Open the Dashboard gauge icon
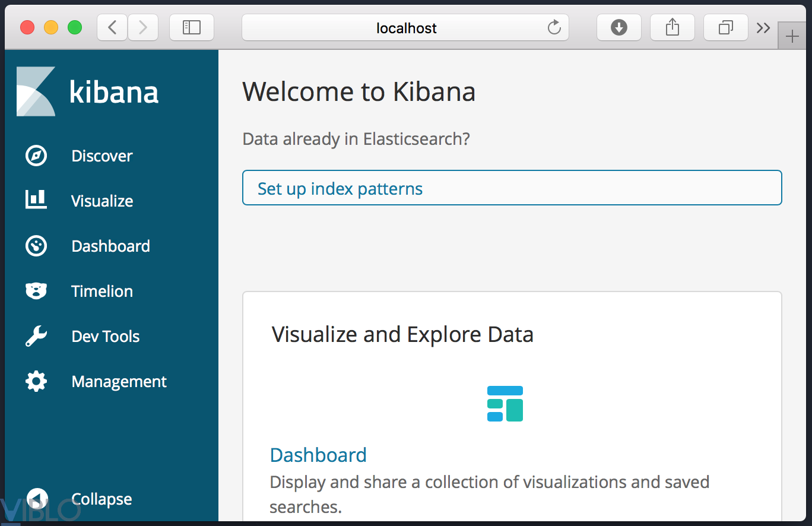Viewport: 812px width, 526px height. pyautogui.click(x=36, y=246)
